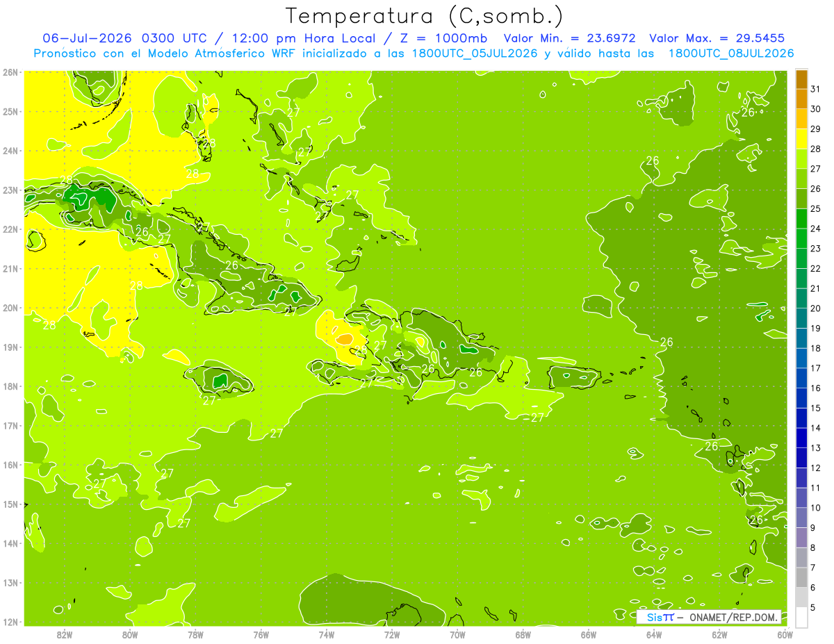The height and width of the screenshot is (644, 834).
Task: Click the longitude label 64W
Action: click(654, 634)
